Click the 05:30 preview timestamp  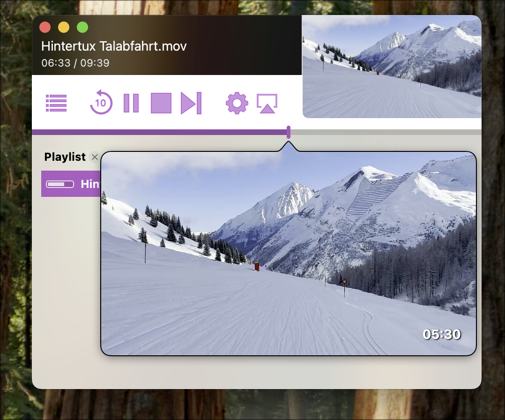pos(441,334)
